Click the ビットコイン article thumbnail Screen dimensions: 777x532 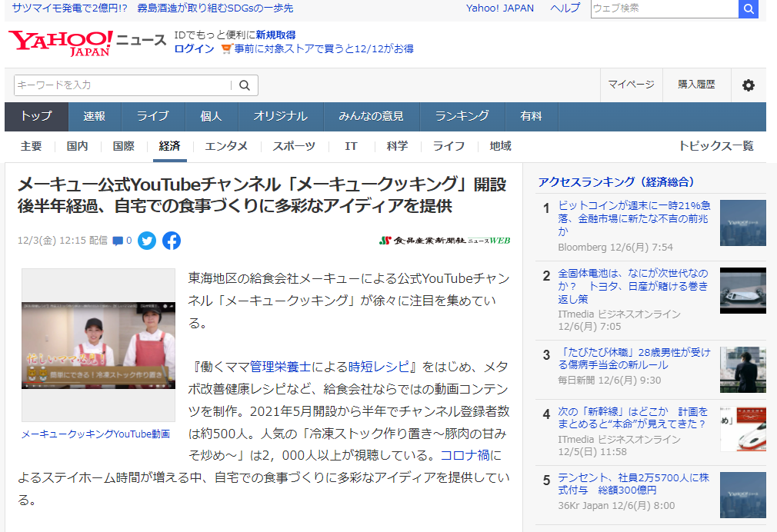pyautogui.click(x=743, y=223)
